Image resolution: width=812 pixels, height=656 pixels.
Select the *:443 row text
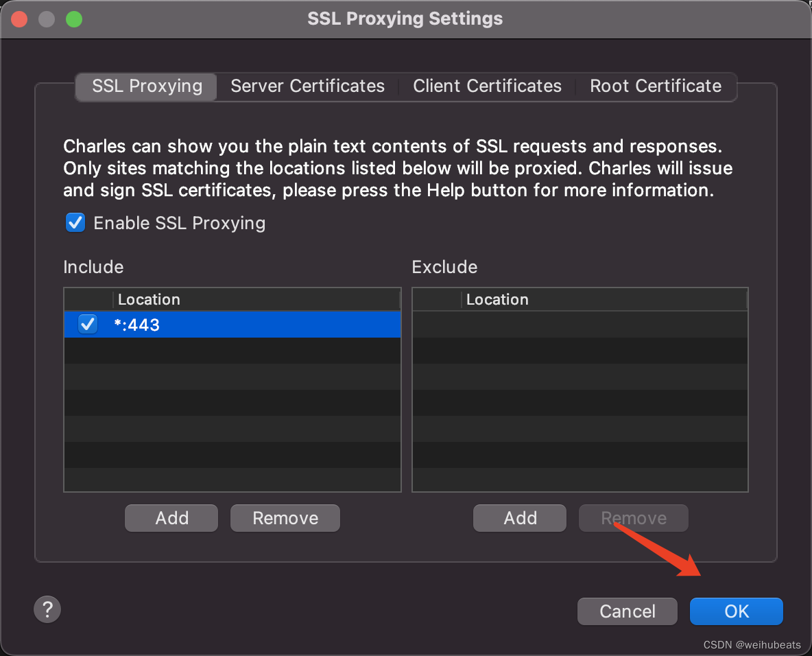pos(136,325)
